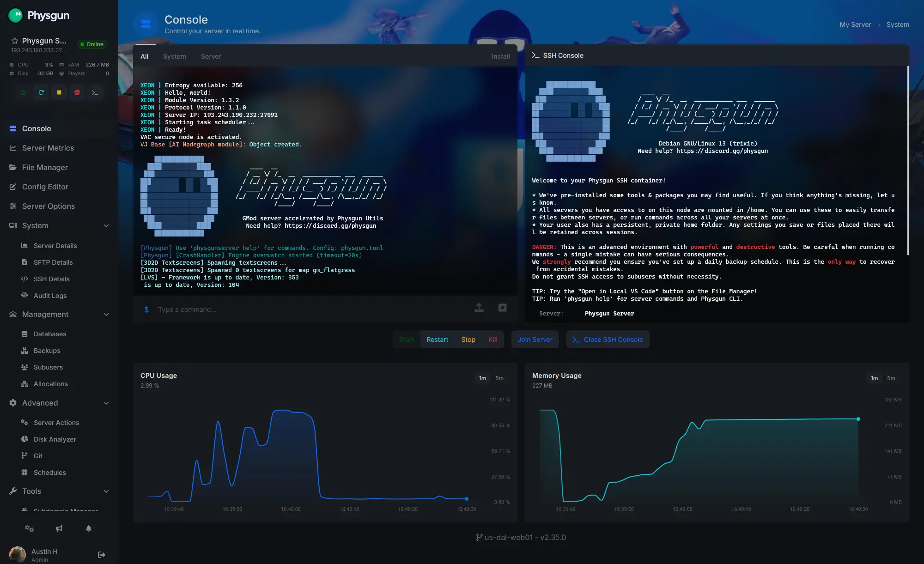Select the Server console tab
The height and width of the screenshot is (564, 924).
(x=211, y=56)
